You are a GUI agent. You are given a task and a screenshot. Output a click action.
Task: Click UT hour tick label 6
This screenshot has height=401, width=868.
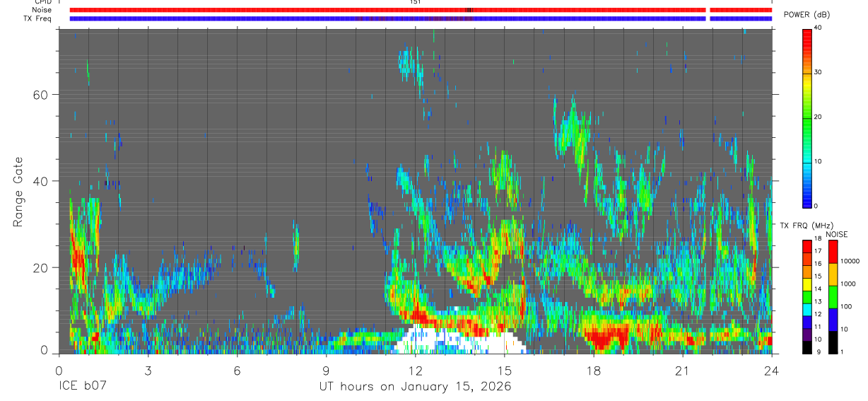(237, 371)
